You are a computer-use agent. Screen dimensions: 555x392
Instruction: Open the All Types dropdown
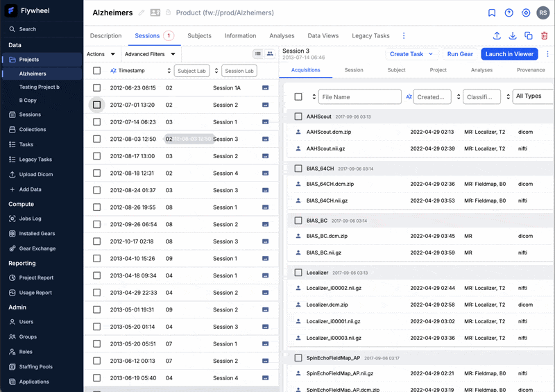tap(533, 96)
